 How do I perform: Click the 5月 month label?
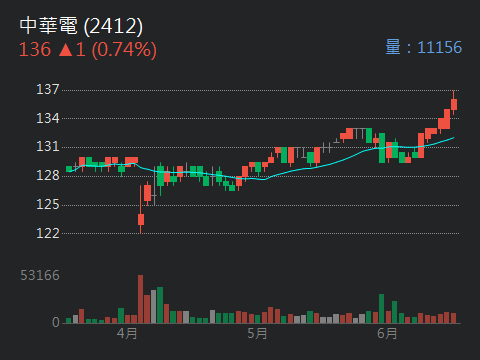(x=257, y=333)
